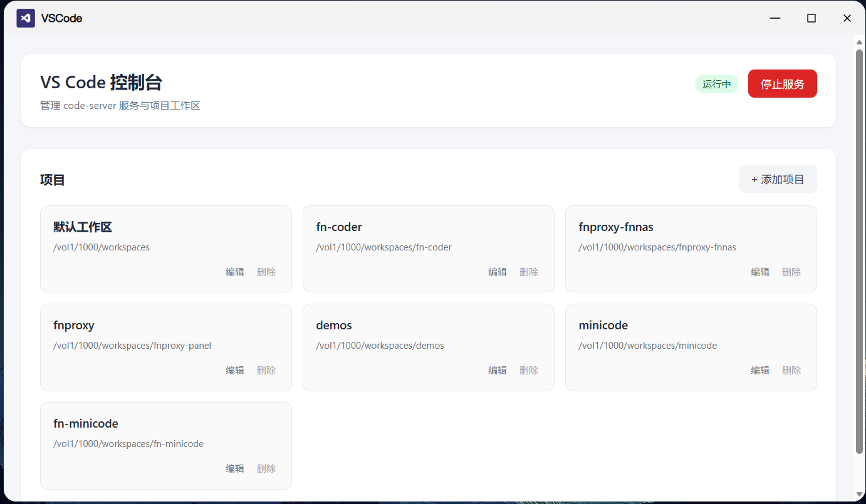Click path /vol1/1000/workspaces/fnproxy-fnnas
The image size is (866, 504).
point(657,247)
